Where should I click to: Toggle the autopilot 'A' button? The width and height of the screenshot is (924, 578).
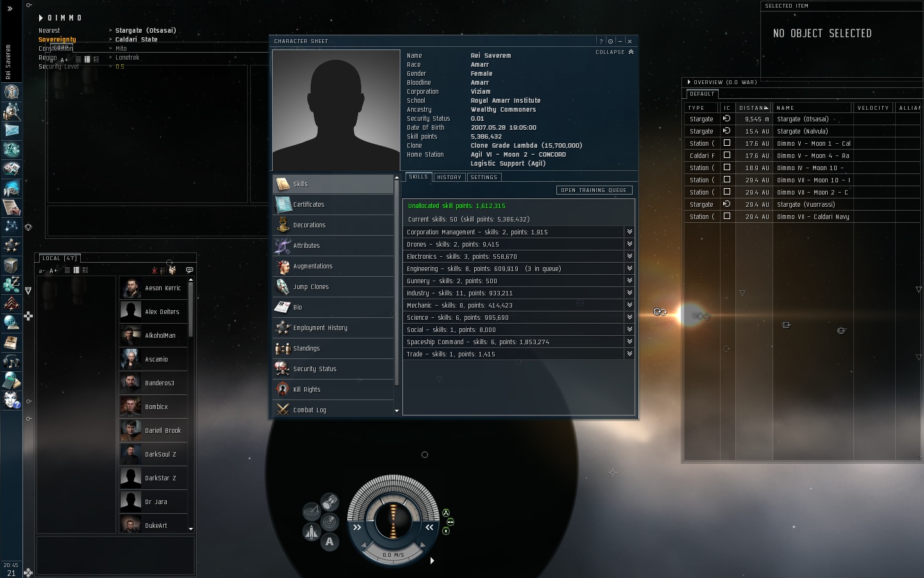330,542
